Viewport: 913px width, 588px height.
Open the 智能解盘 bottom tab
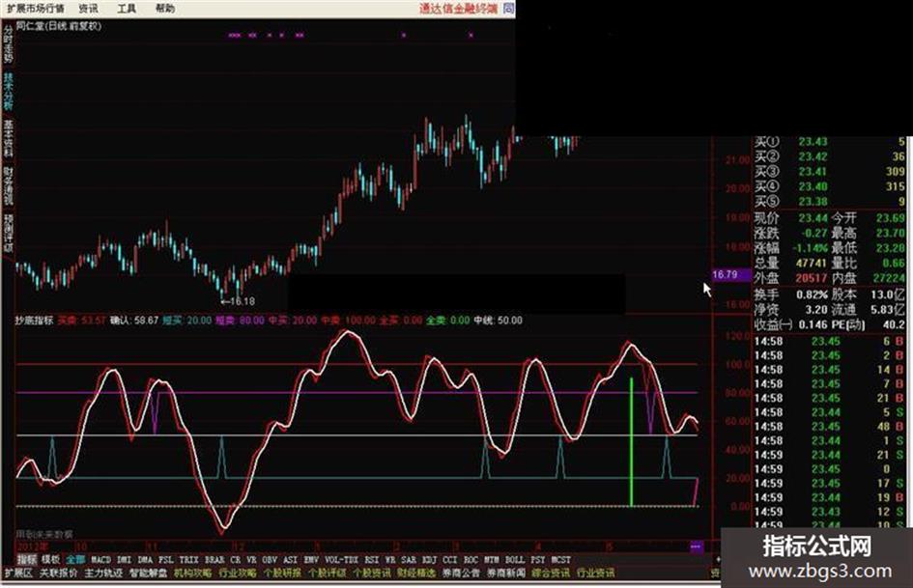[x=149, y=573]
